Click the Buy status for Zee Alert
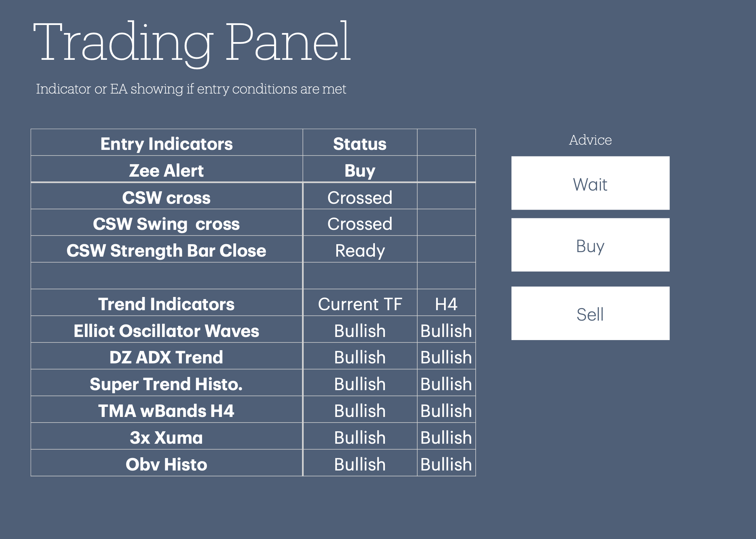This screenshot has width=756, height=539. coord(360,170)
